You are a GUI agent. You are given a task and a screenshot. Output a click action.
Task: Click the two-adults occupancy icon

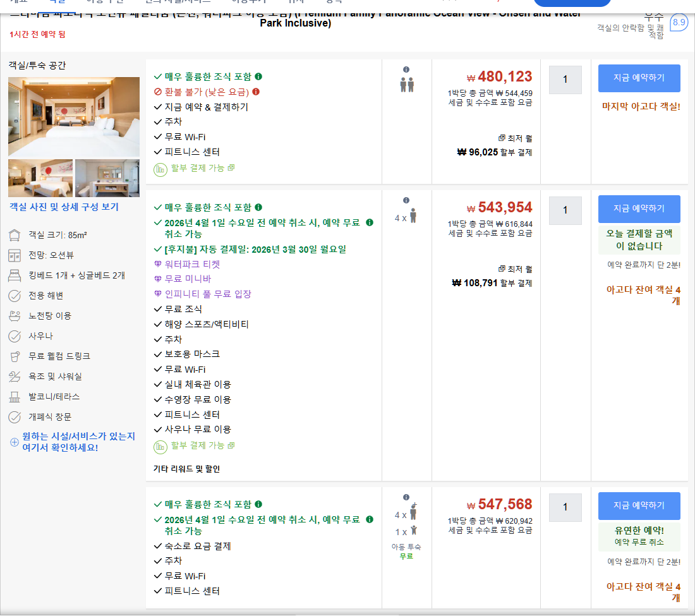click(x=407, y=85)
